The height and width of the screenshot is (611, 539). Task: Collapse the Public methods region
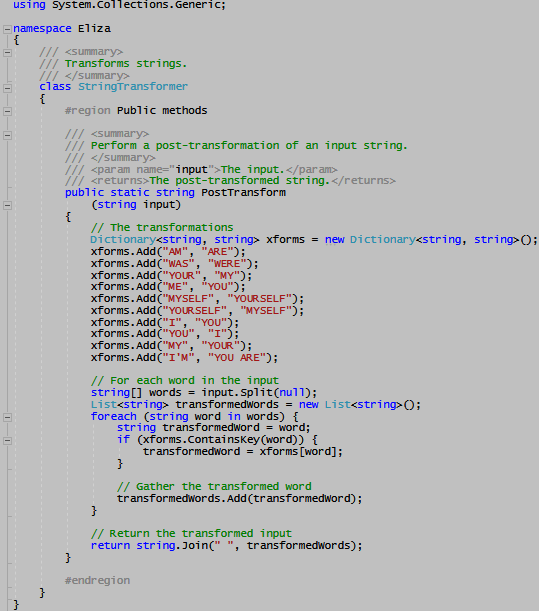tap(7, 111)
